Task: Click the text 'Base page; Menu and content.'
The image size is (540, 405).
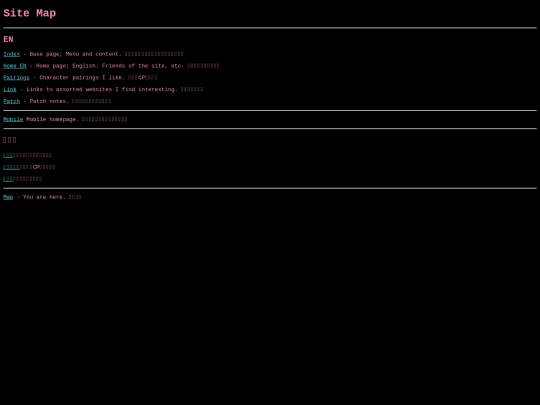Action: click(75, 54)
